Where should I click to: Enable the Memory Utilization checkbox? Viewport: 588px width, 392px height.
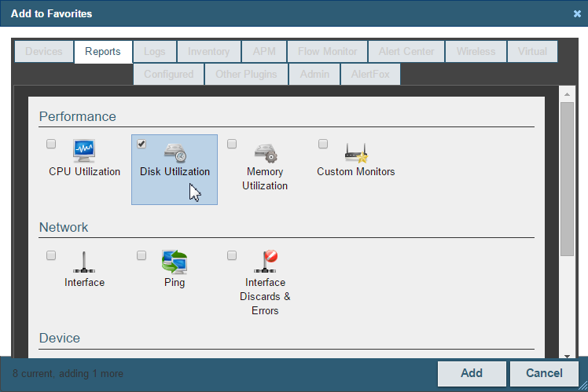pyautogui.click(x=232, y=144)
